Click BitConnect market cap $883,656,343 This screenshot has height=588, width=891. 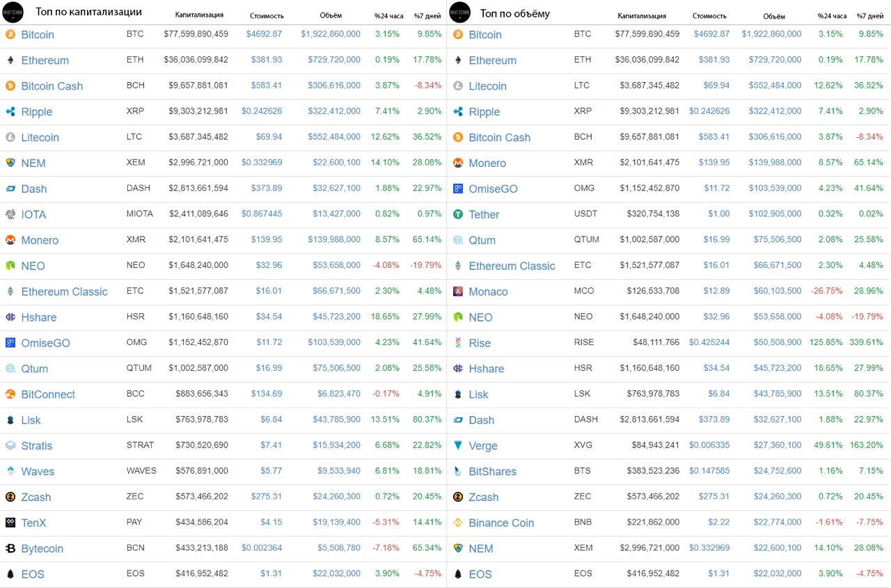[198, 394]
